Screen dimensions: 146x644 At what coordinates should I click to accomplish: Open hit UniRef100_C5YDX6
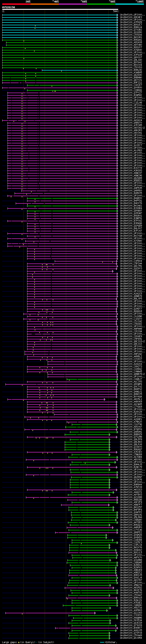tap(131, 35)
